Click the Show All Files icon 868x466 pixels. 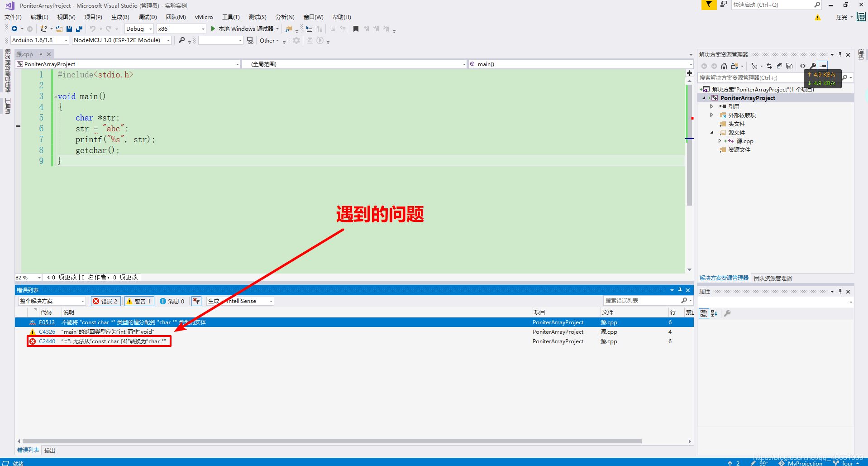point(789,66)
